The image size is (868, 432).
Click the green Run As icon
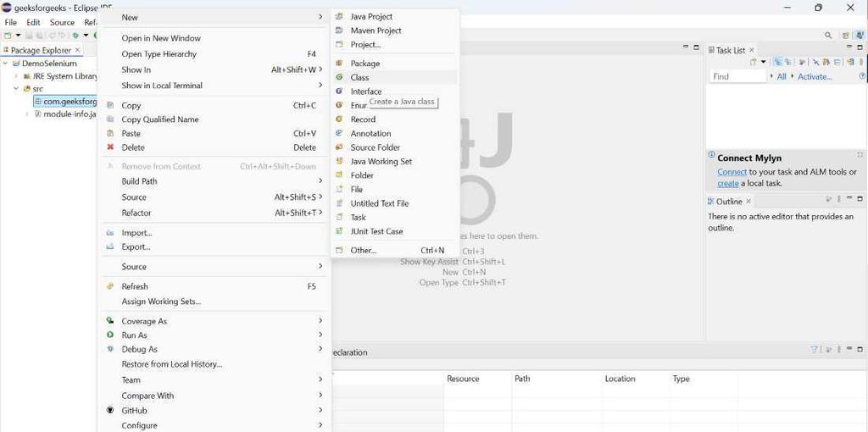110,335
